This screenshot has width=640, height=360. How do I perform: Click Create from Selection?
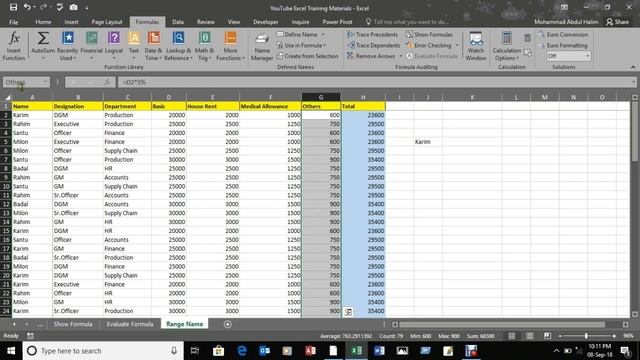click(x=307, y=56)
